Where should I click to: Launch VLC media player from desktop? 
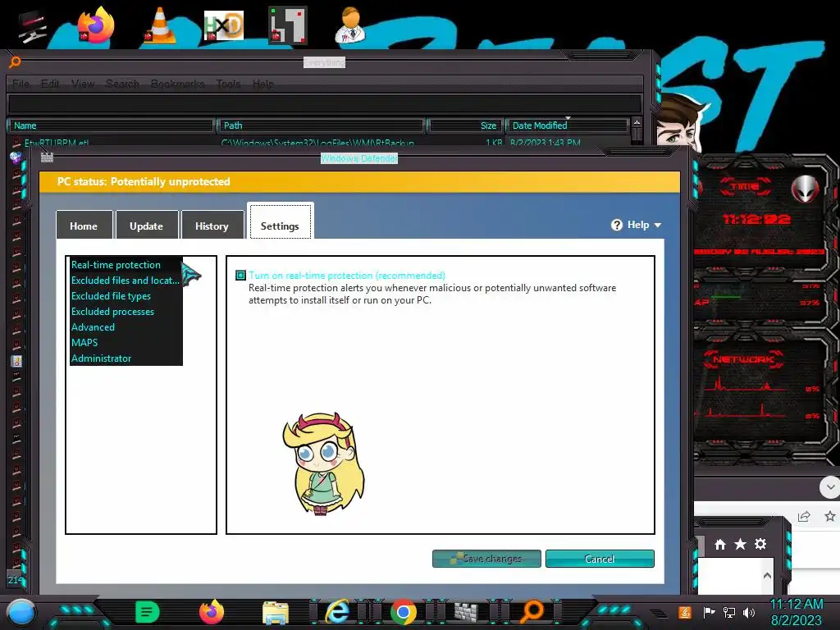(x=160, y=25)
